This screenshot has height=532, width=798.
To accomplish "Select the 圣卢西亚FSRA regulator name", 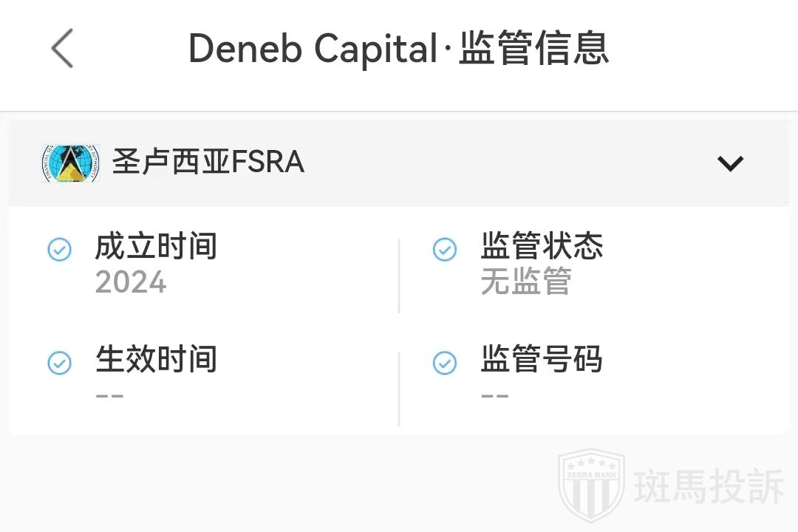I will click(x=208, y=162).
